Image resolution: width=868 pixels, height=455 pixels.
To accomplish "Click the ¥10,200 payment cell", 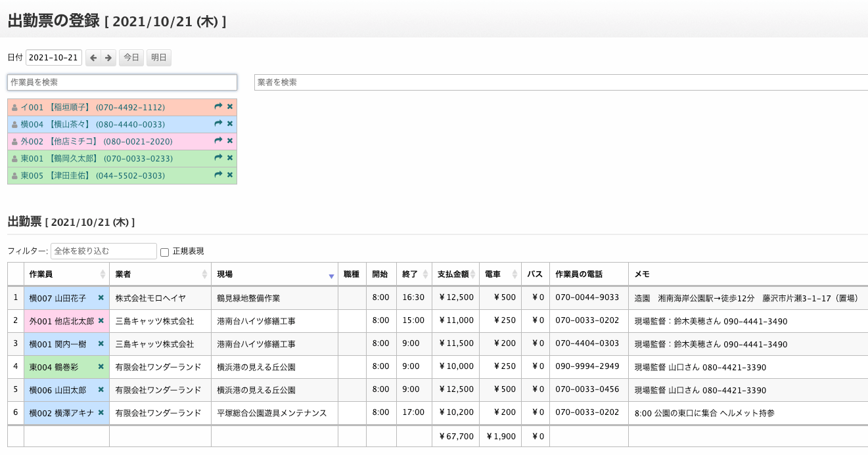I will point(456,413).
